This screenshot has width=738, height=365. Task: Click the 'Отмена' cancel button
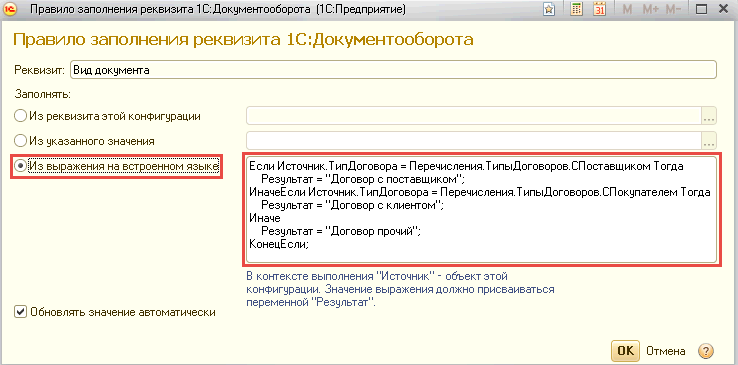pos(666,350)
